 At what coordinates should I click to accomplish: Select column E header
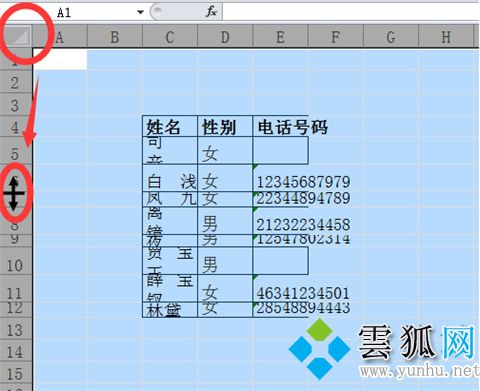point(281,37)
